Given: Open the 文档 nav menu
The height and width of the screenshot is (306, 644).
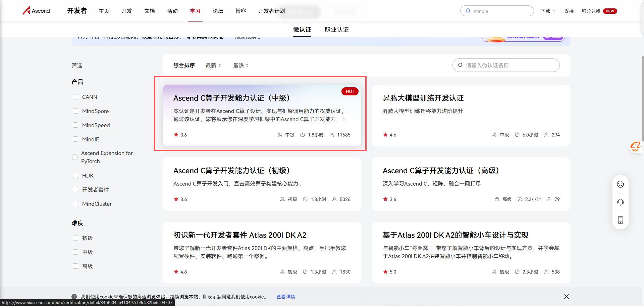Looking at the screenshot, I should [150, 11].
